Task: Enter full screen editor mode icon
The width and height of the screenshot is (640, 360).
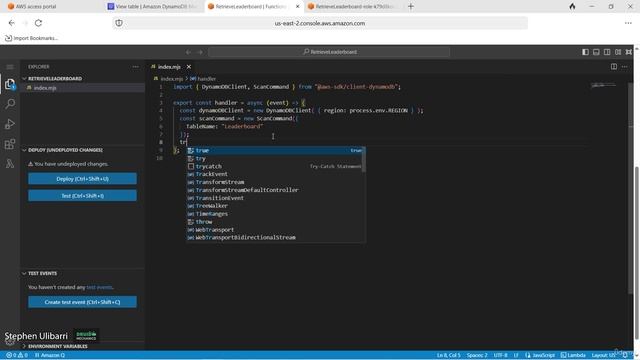Action: (x=629, y=52)
